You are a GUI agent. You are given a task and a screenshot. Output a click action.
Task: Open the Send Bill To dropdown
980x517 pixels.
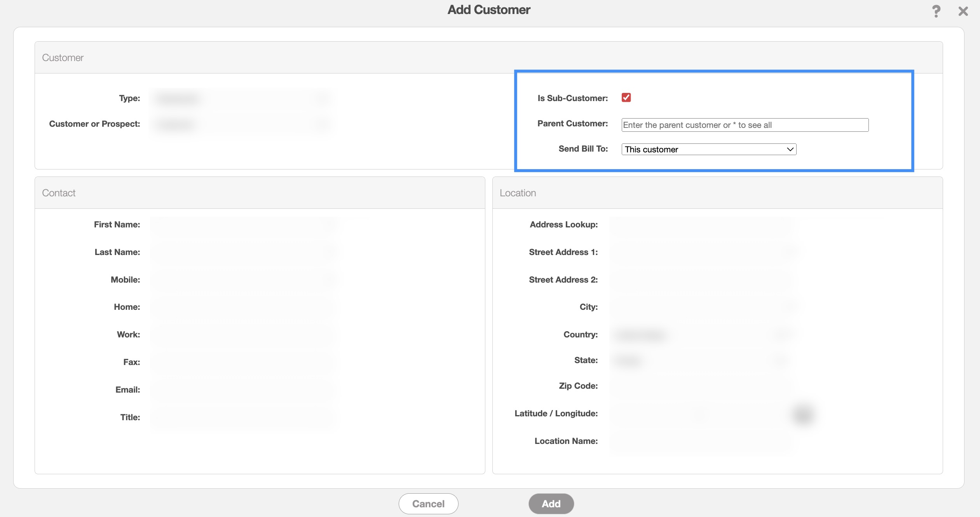709,149
